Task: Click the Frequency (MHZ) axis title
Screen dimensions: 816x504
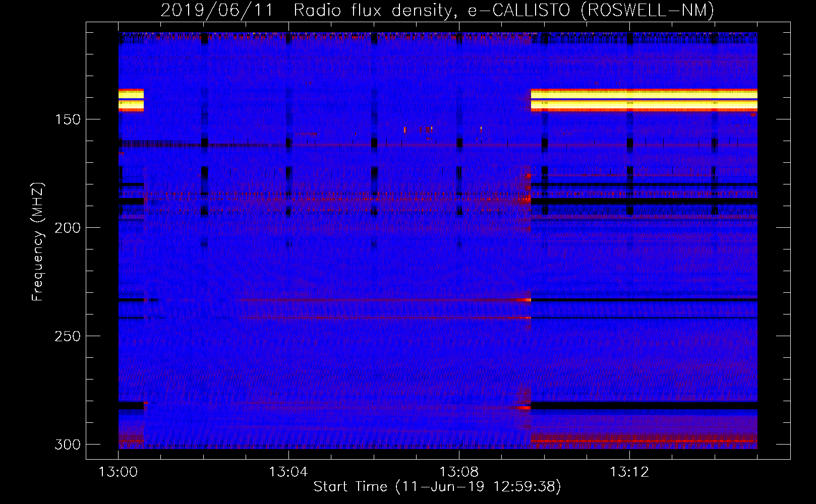Action: pos(38,241)
